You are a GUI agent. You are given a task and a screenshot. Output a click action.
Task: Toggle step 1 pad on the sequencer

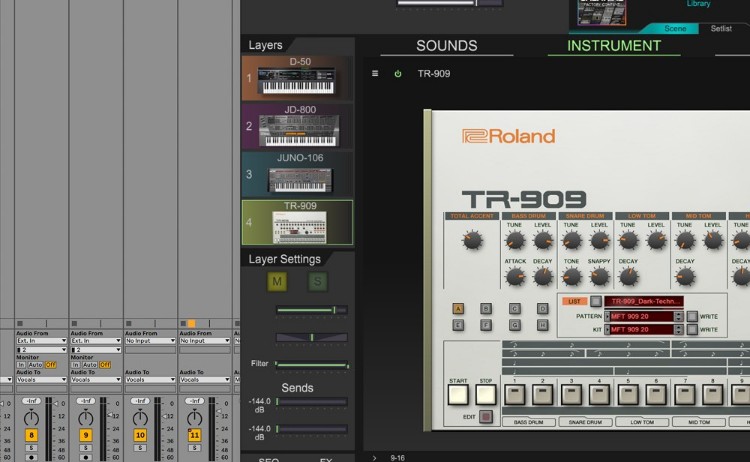point(515,395)
